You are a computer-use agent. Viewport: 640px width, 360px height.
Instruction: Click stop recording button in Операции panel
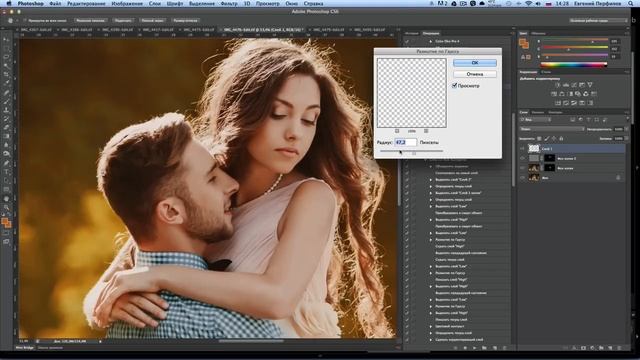[456, 348]
